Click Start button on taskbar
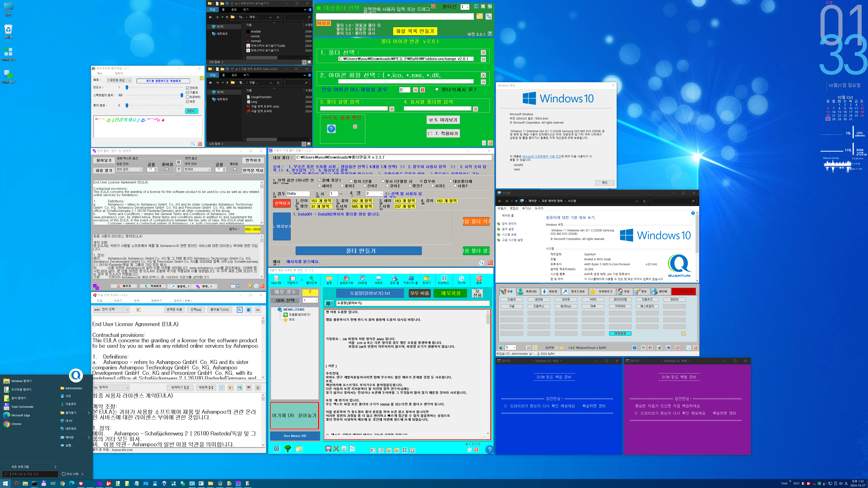868x488 pixels. coord(5,483)
